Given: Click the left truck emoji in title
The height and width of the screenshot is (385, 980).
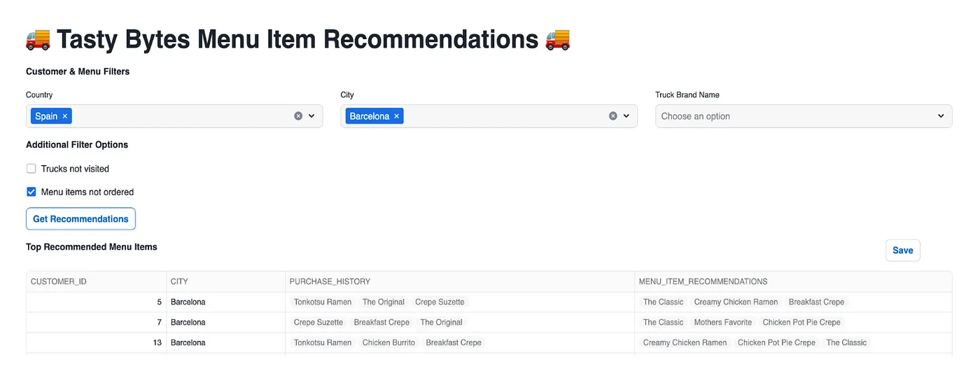Looking at the screenshot, I should [x=38, y=39].
